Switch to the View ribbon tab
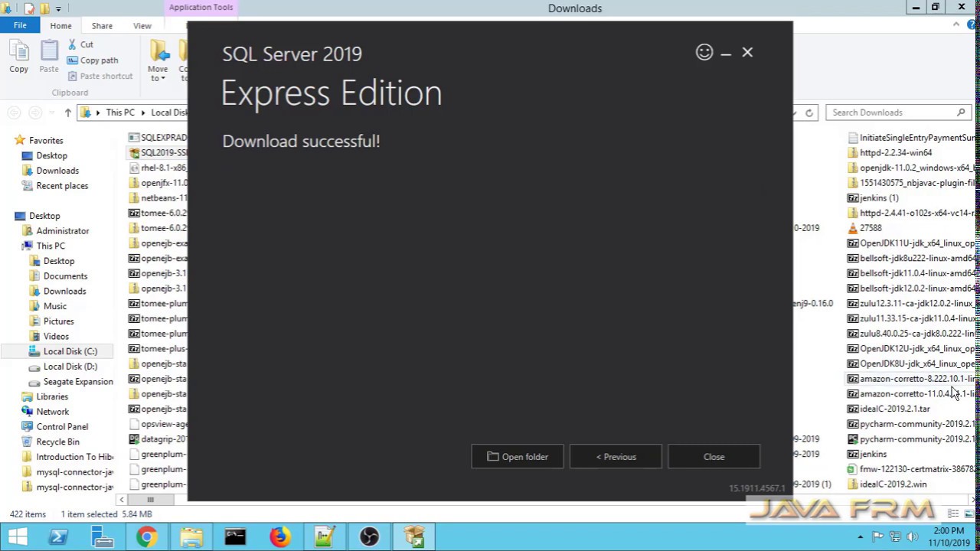Viewport: 980px width, 551px height. [142, 25]
